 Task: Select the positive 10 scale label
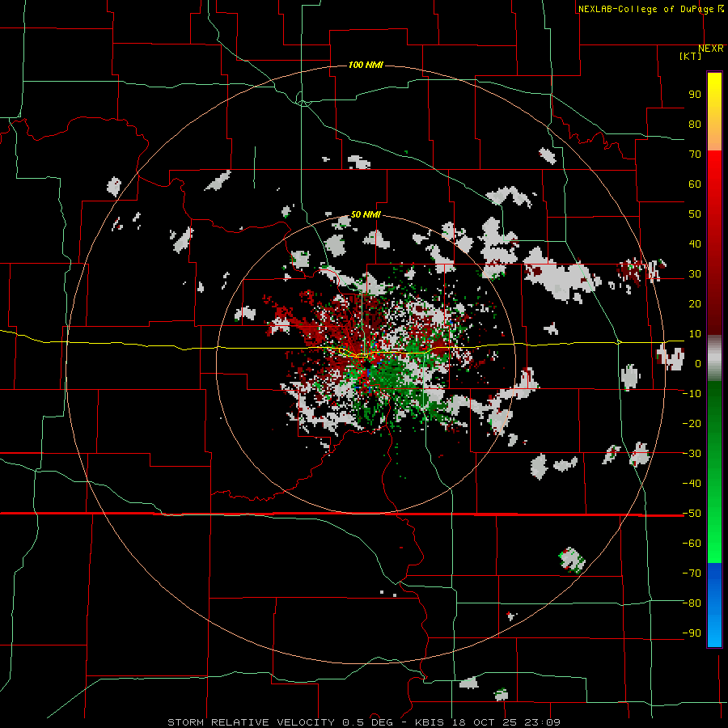click(x=695, y=334)
